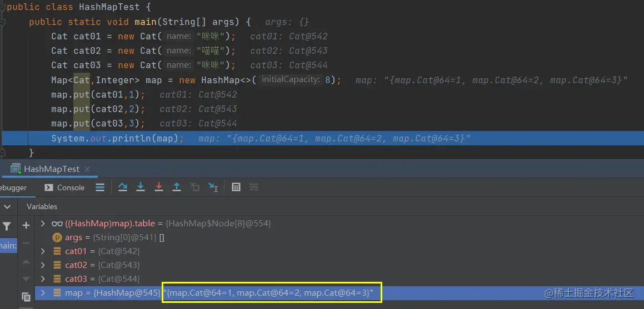Viewport: 644px width, 309px height.
Task: Click the Show Execution Point icon
Action: [100, 188]
